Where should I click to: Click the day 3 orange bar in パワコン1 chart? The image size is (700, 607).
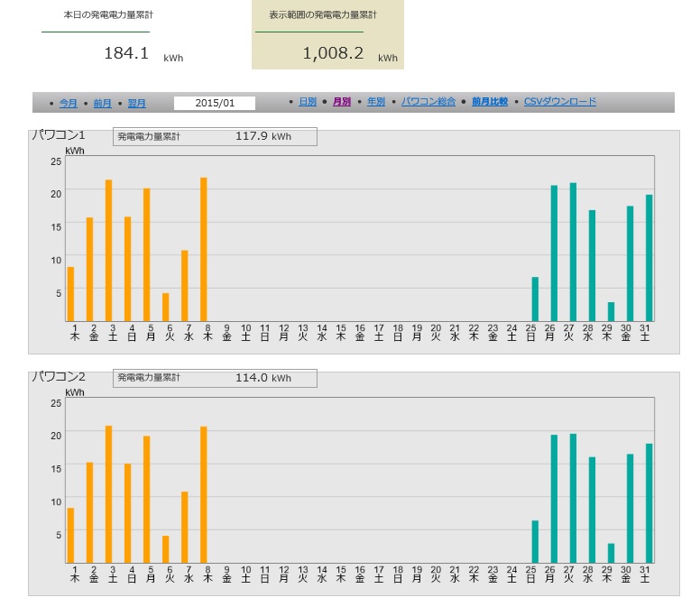point(109,251)
